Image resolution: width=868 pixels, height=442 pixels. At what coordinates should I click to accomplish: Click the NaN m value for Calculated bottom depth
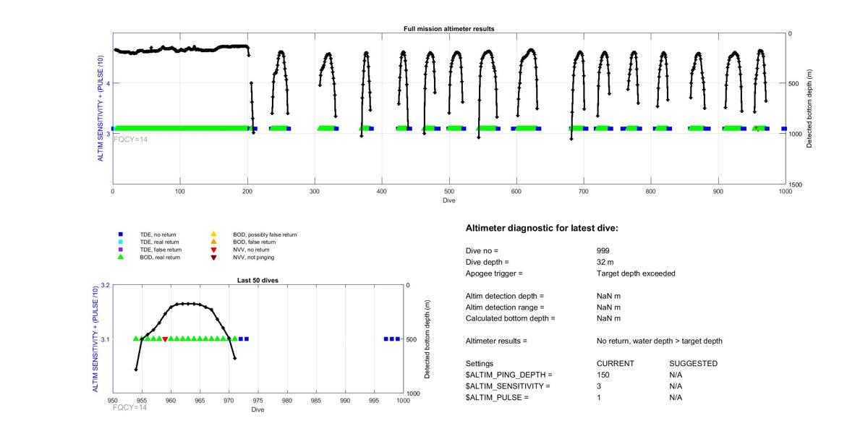pos(608,318)
